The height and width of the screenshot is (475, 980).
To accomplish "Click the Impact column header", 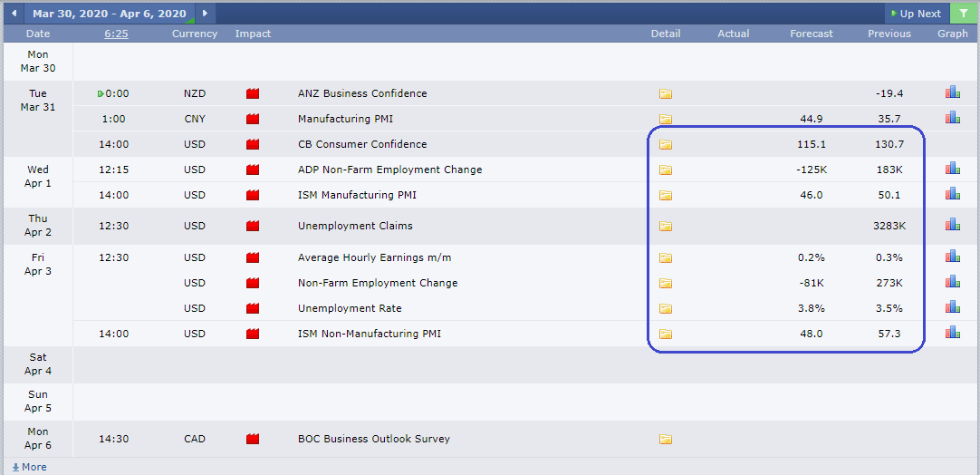I will (253, 34).
